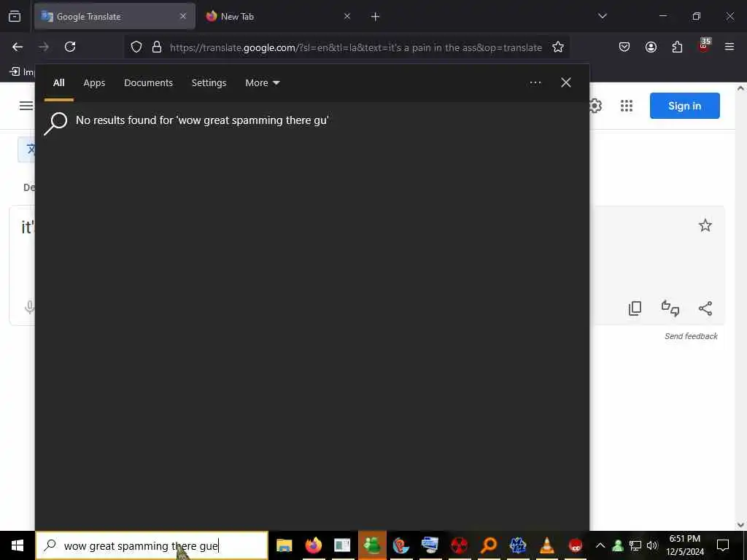This screenshot has width=747, height=560.
Task: Open the red radiation-symbol taskbar app
Action: pos(460,545)
